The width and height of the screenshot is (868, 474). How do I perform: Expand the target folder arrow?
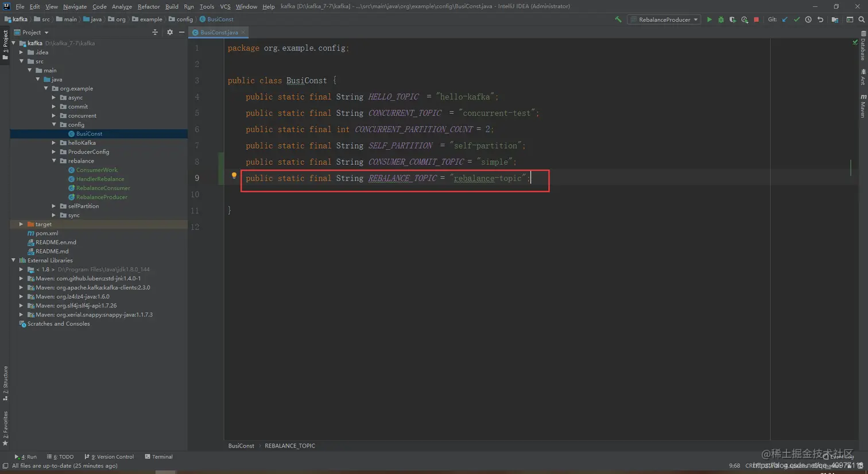point(22,224)
